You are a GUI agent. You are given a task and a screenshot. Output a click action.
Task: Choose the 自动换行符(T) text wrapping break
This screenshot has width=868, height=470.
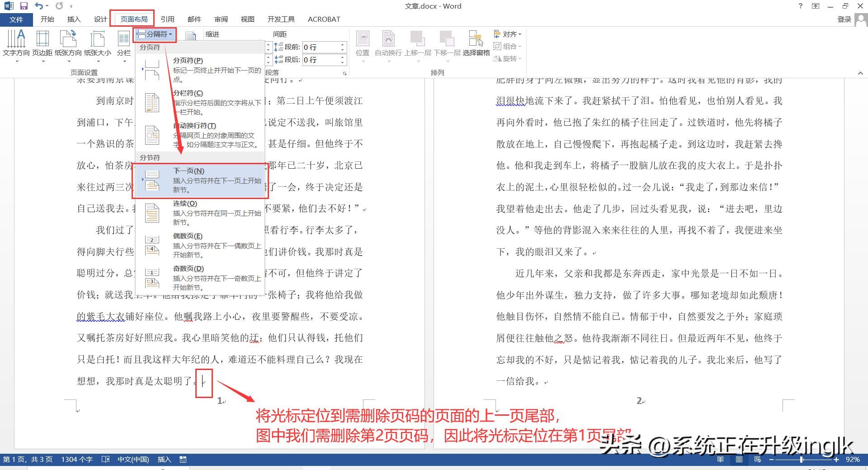tap(200, 135)
